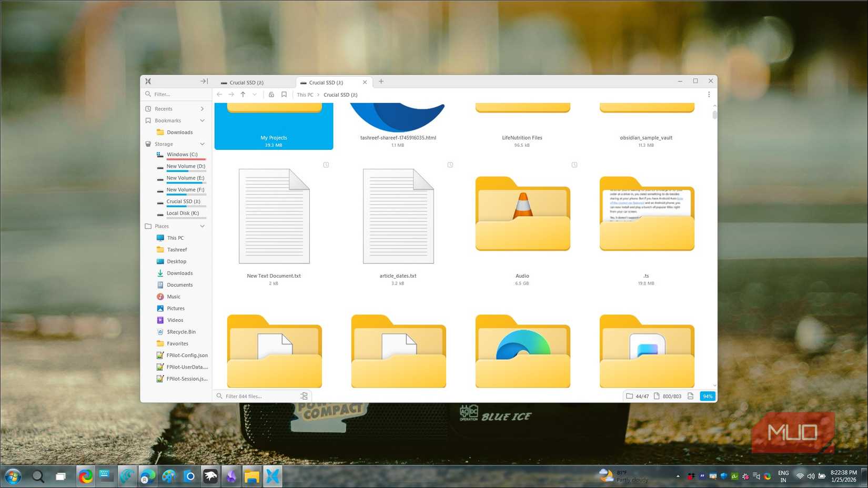Open the three-dot options menu
The image size is (868, 488).
tap(709, 95)
